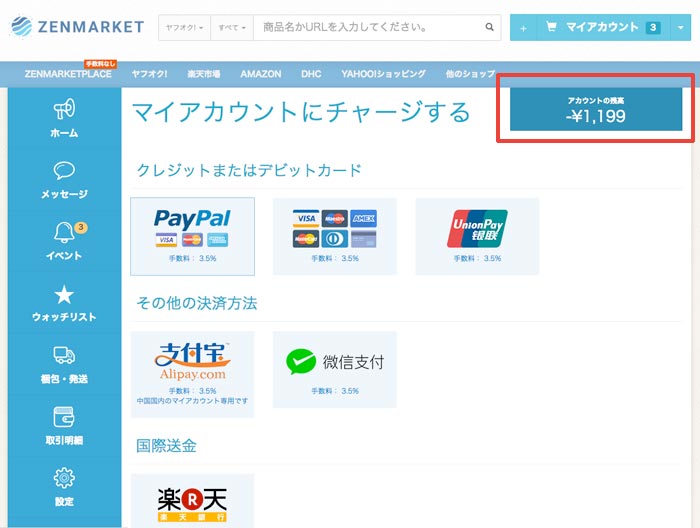Click the account balance -¥1,199 box
The width and height of the screenshot is (700, 528).
[596, 109]
